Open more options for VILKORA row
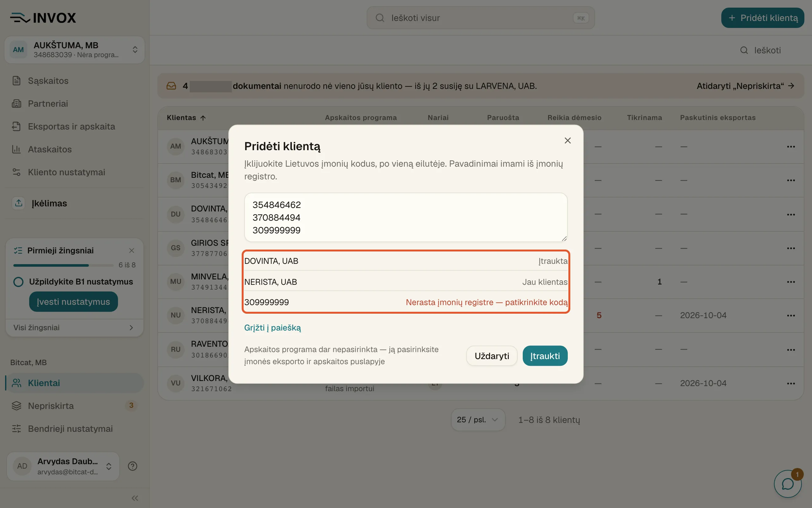This screenshot has height=508, width=812. [791, 383]
